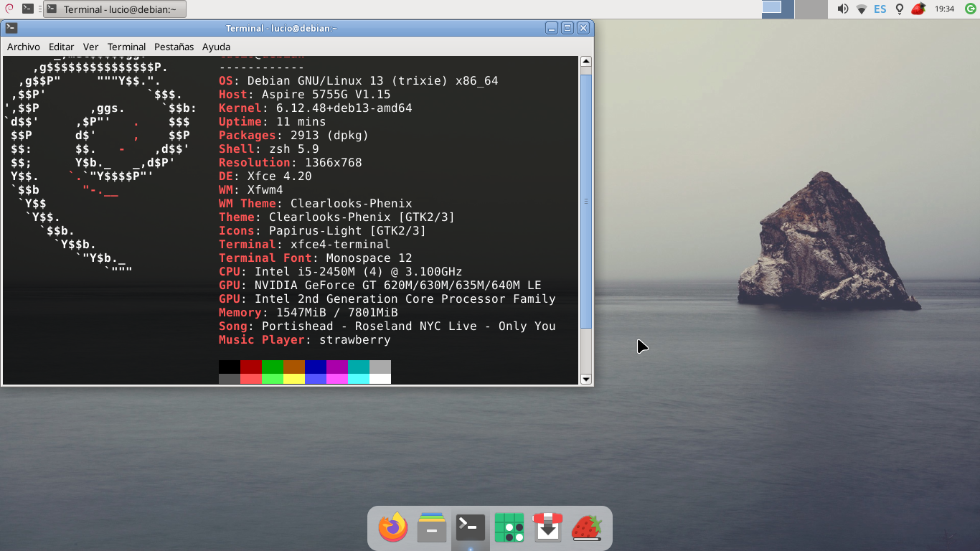Open the Ayuda menu
Image resolution: width=980 pixels, height=551 pixels.
pos(216,47)
